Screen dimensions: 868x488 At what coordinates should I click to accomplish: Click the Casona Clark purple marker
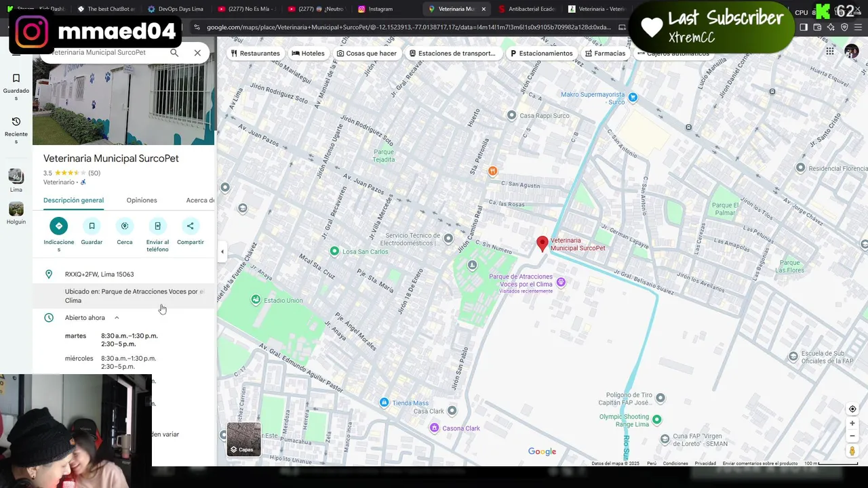point(435,428)
